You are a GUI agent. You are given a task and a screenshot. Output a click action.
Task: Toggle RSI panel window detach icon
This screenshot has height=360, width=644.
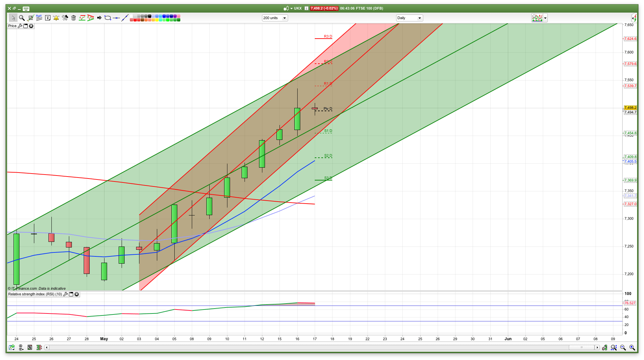pyautogui.click(x=71, y=294)
